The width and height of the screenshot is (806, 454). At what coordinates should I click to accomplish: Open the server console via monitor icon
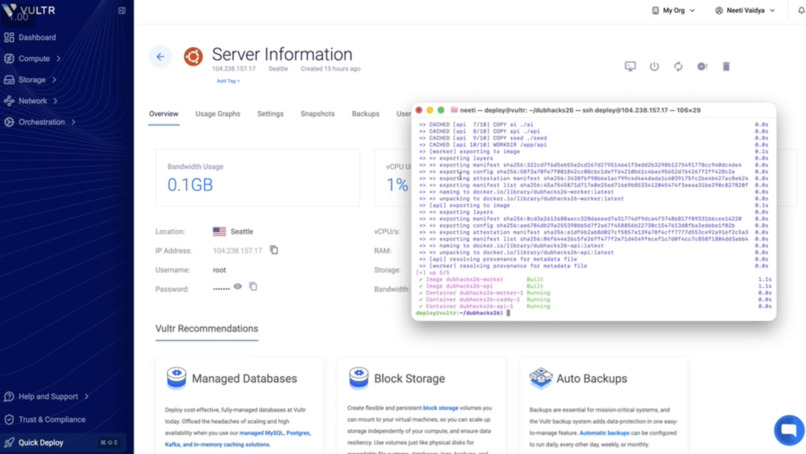click(630, 66)
